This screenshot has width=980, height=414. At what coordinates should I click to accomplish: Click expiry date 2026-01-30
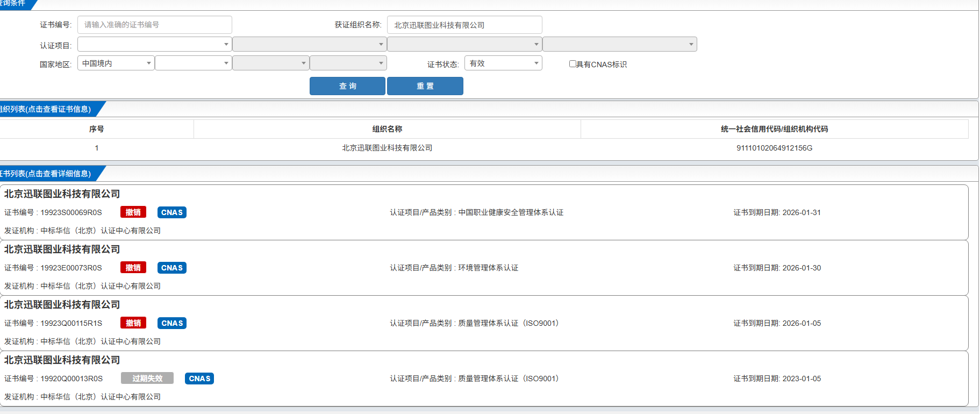(x=802, y=268)
